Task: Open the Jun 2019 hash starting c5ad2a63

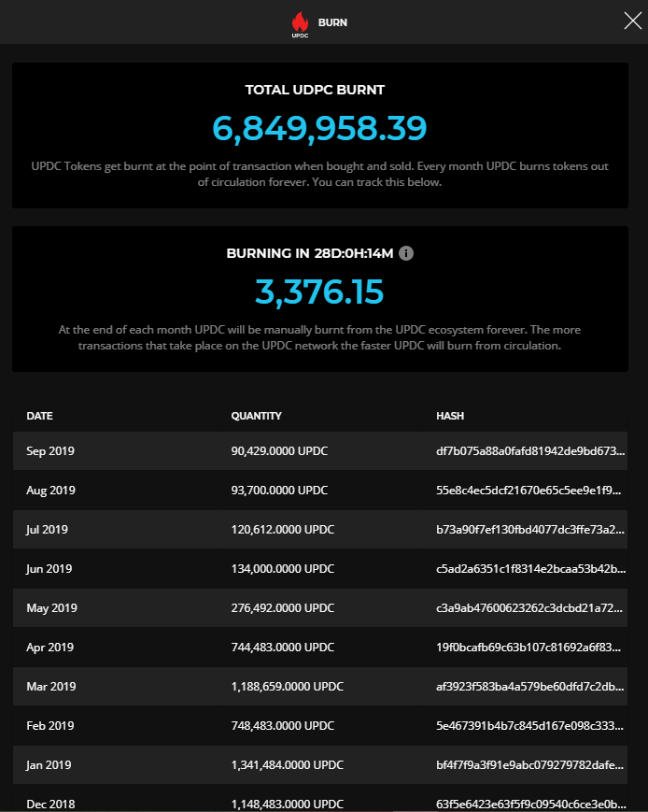Action: tap(531, 569)
